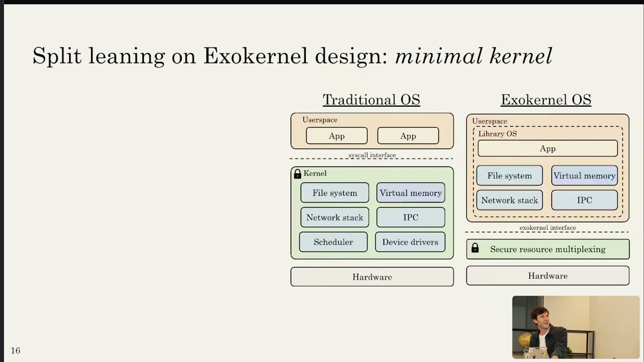Click the Userspace label under Traditional OS
The height and width of the screenshot is (362, 644).
click(x=320, y=120)
